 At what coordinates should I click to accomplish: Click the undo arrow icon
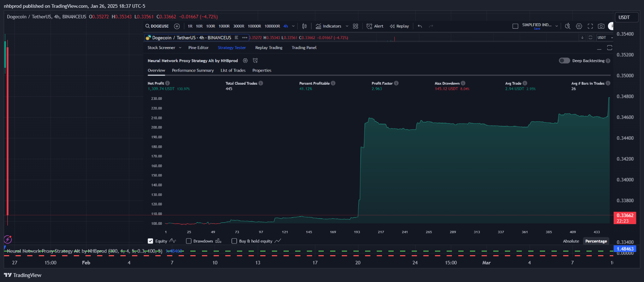pos(420,26)
